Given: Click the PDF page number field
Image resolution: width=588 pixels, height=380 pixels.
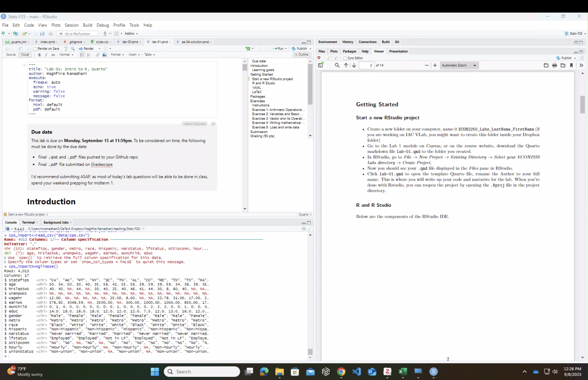Looking at the screenshot, I should [x=366, y=65].
